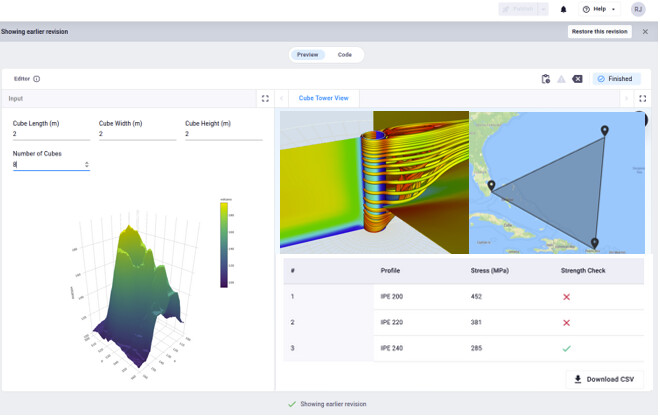The height and width of the screenshot is (416, 660).
Task: Click Restore this revision button
Action: [x=600, y=32]
